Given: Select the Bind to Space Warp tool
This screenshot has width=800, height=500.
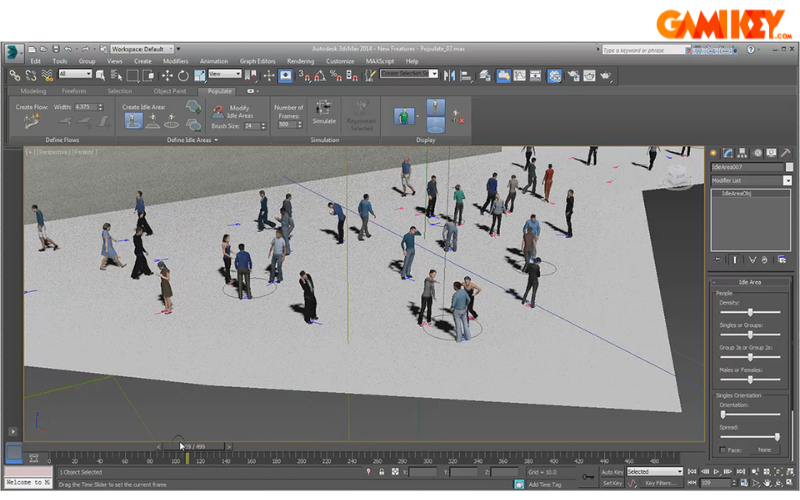Looking at the screenshot, I should (47, 76).
